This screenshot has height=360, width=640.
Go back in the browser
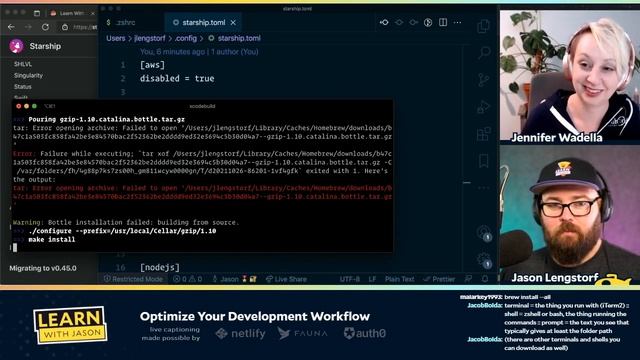pos(11,27)
